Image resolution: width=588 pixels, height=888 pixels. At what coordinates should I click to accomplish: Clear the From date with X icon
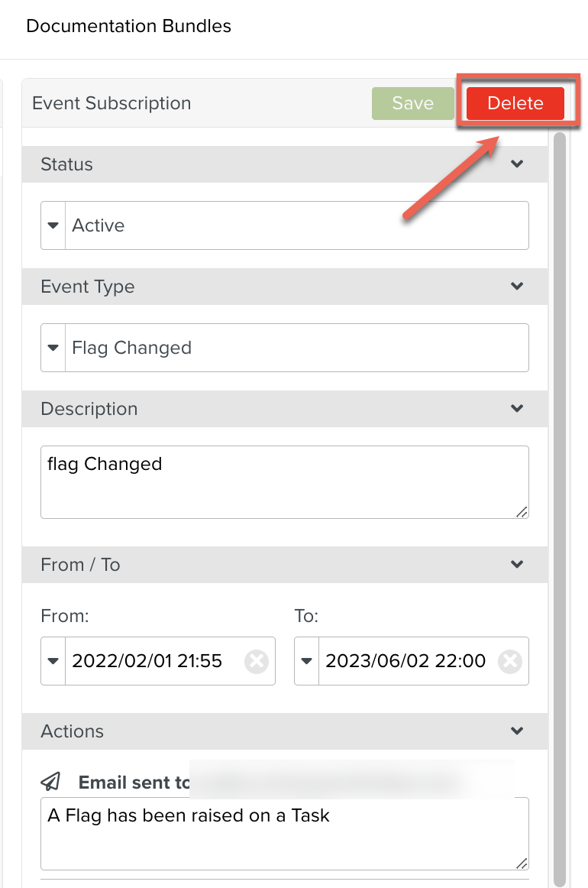pyautogui.click(x=257, y=661)
